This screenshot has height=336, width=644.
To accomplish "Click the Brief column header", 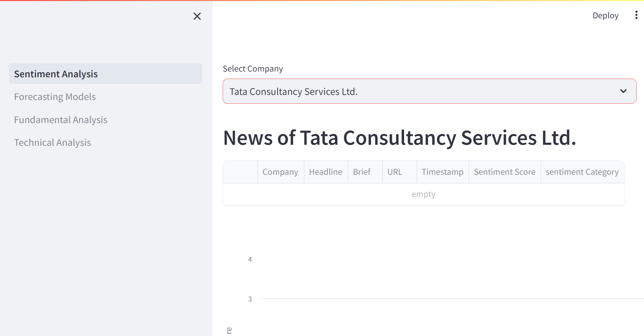I will (362, 172).
